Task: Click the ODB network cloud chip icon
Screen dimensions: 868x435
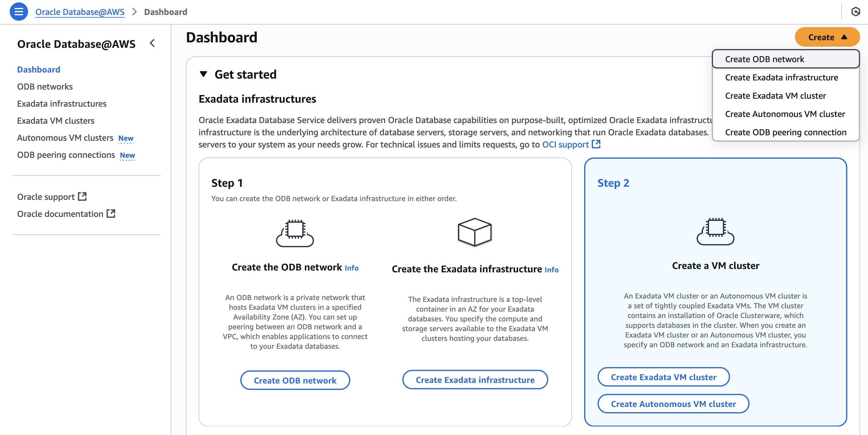Action: tap(295, 233)
